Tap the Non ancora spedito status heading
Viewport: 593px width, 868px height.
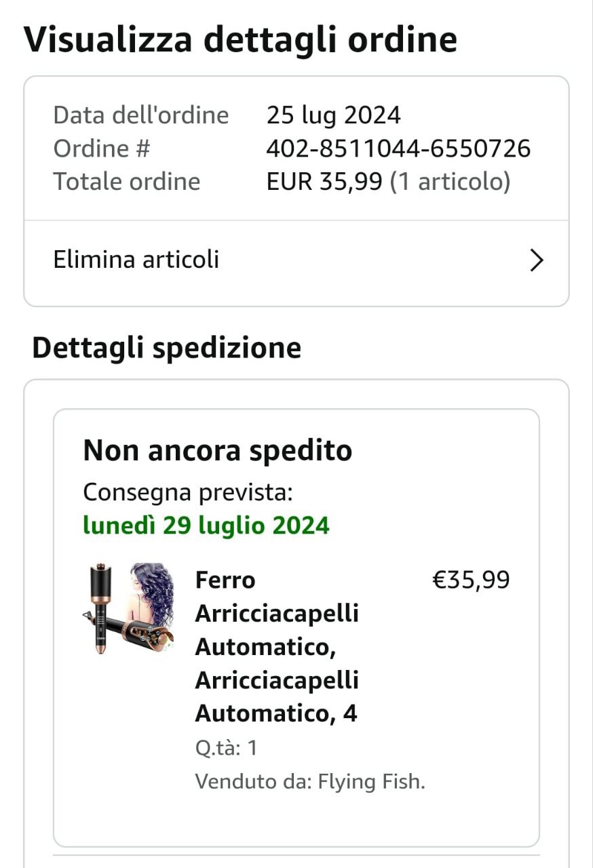click(x=217, y=450)
